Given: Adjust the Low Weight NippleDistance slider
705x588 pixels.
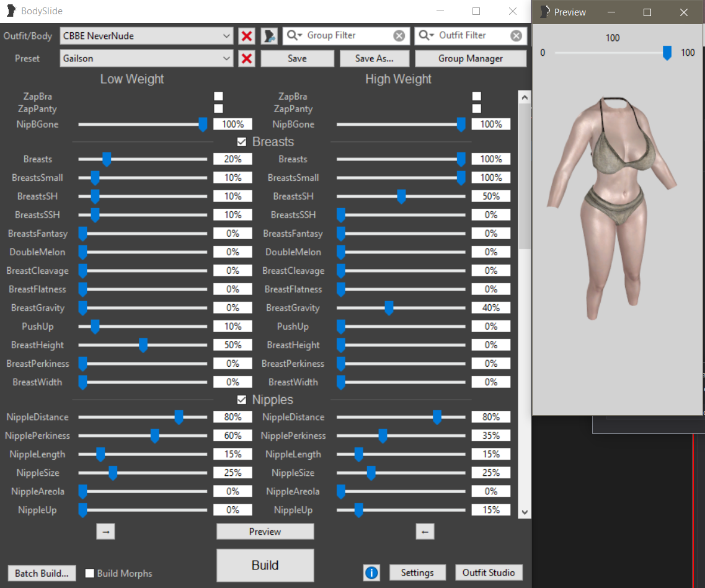Looking at the screenshot, I should point(179,418).
